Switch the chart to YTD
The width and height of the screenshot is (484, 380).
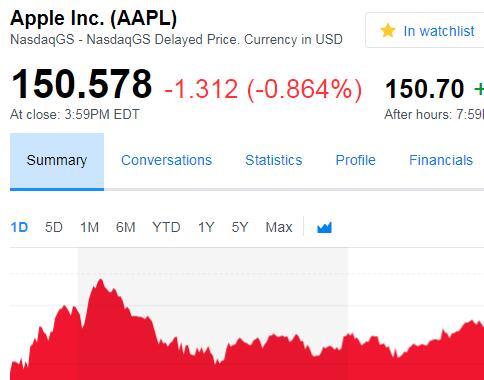tap(166, 227)
